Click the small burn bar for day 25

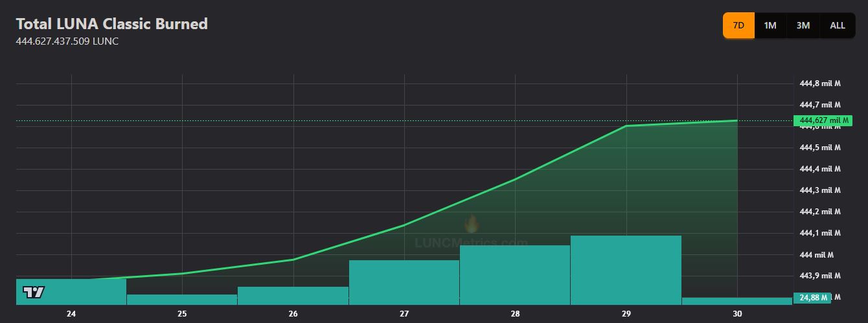tap(182, 299)
